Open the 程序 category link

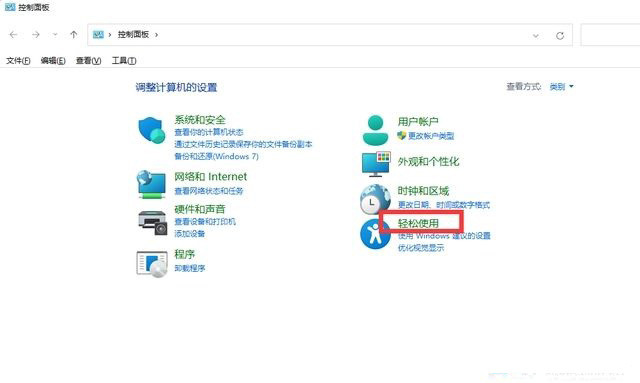pyautogui.click(x=184, y=254)
